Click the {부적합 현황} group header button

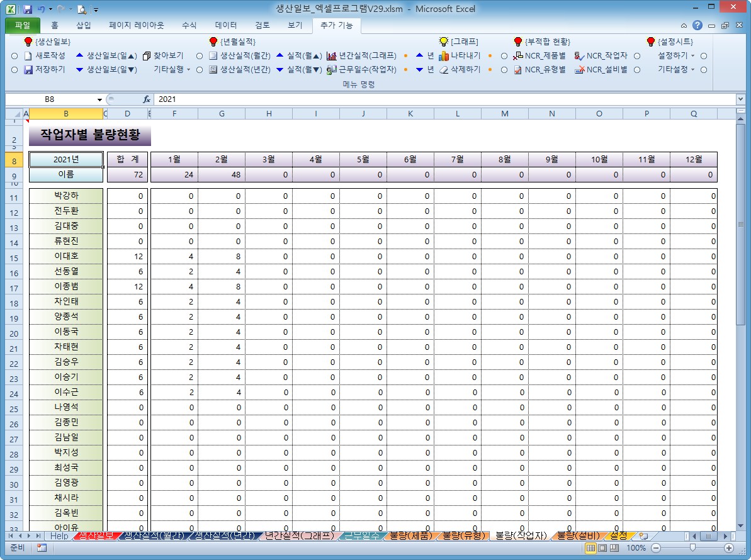[542, 42]
